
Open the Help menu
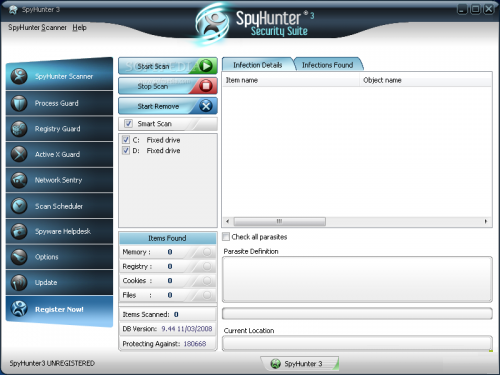[79, 27]
